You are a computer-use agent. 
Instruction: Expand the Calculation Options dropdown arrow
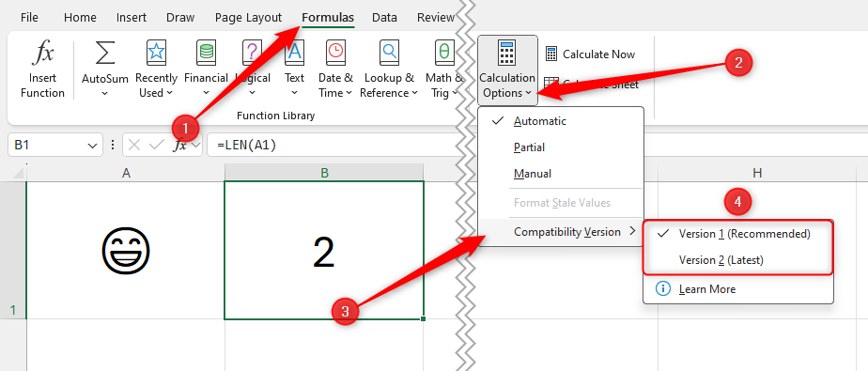point(529,93)
